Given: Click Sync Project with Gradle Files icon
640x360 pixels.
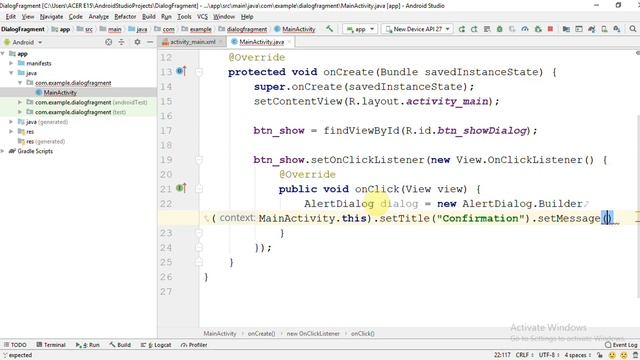Looking at the screenshot, I should tap(591, 29).
